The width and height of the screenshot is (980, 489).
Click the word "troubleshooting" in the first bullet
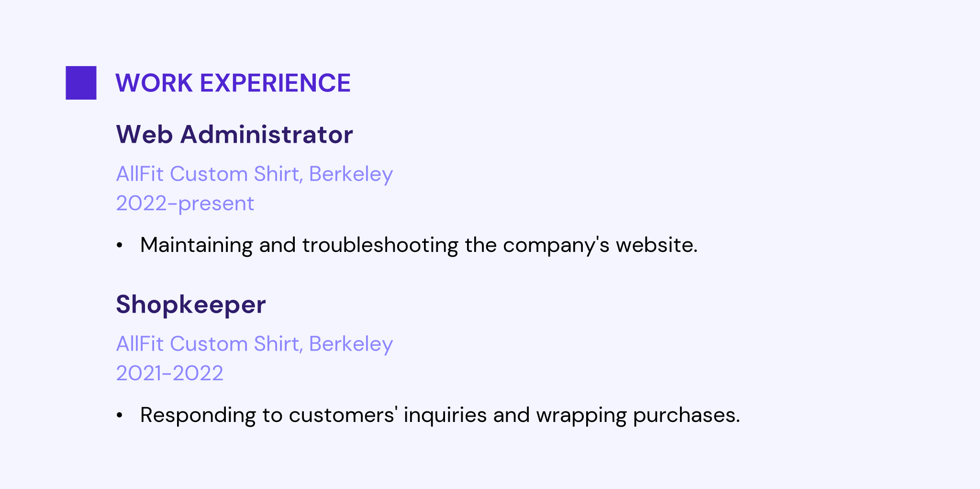(x=380, y=245)
